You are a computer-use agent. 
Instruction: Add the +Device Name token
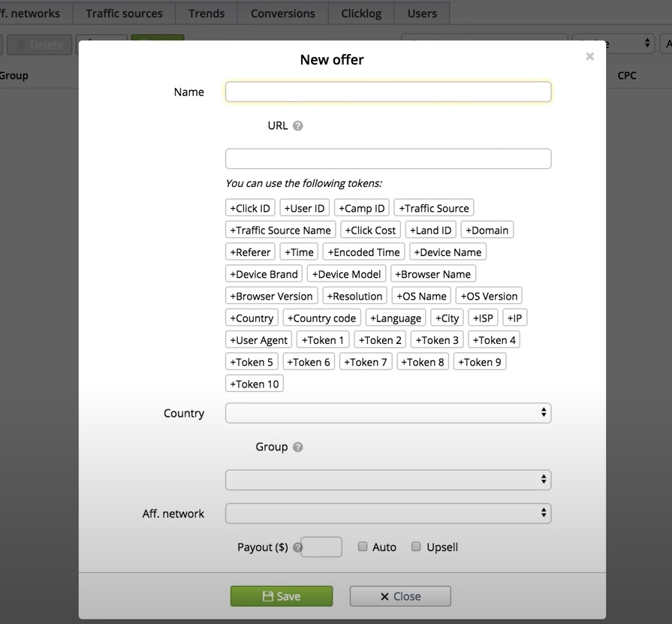pos(447,252)
